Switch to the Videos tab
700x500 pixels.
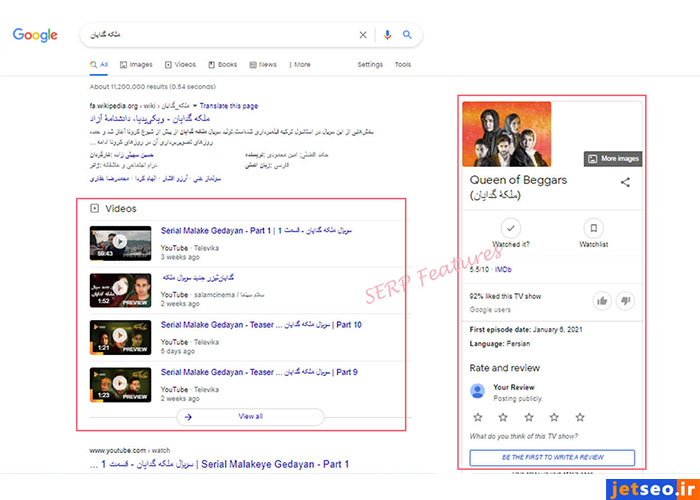180,65
